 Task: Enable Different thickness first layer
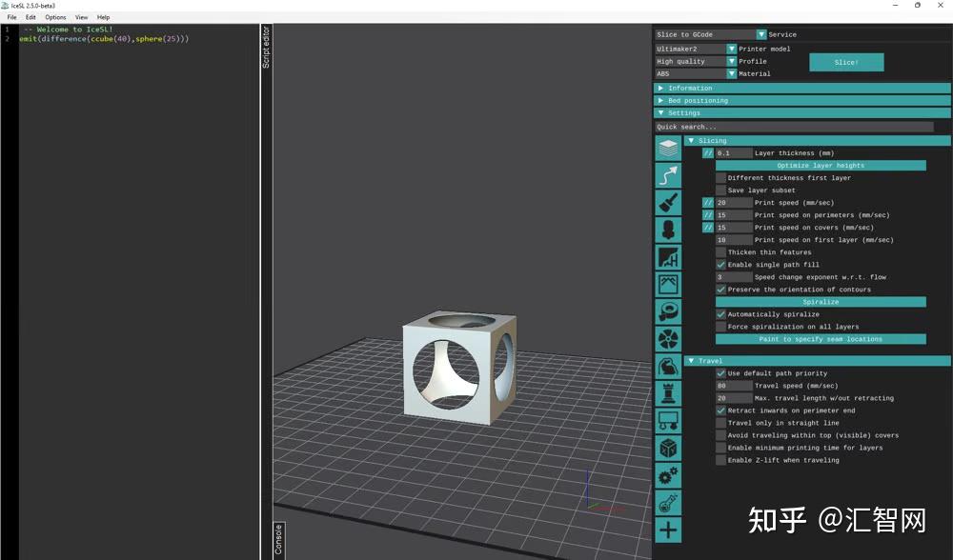pos(721,177)
